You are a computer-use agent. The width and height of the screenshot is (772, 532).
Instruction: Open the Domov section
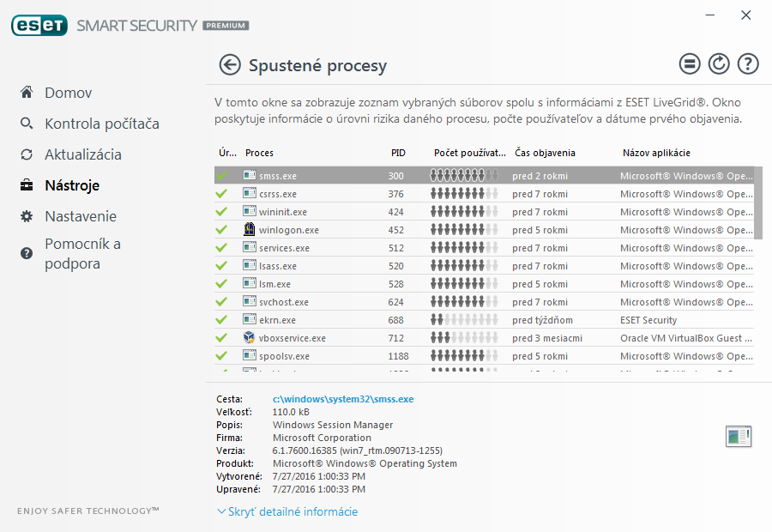68,93
